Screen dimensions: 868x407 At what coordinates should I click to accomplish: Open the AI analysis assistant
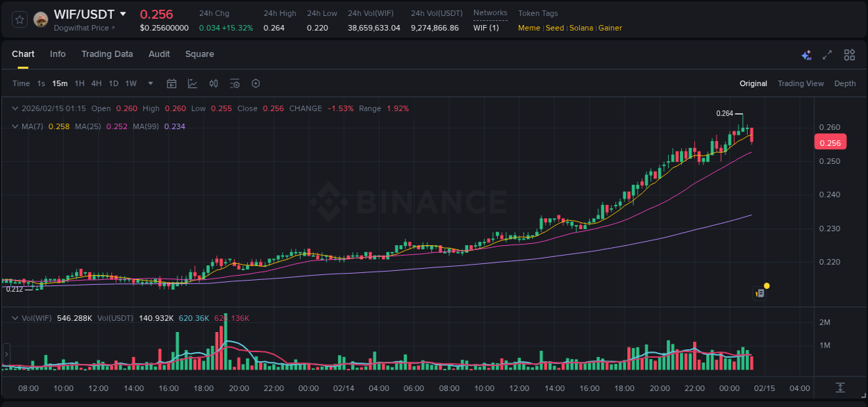click(806, 54)
